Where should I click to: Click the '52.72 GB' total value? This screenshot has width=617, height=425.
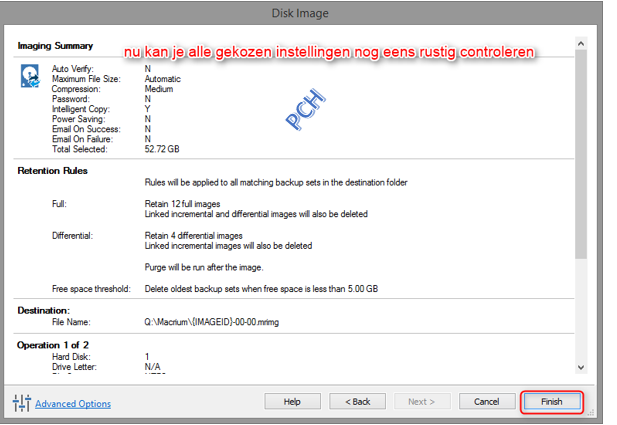162,149
